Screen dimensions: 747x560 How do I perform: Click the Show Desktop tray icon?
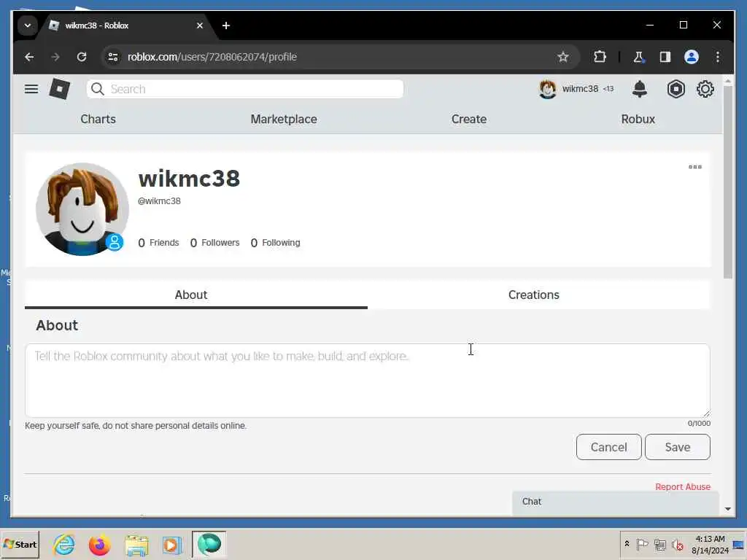739,544
